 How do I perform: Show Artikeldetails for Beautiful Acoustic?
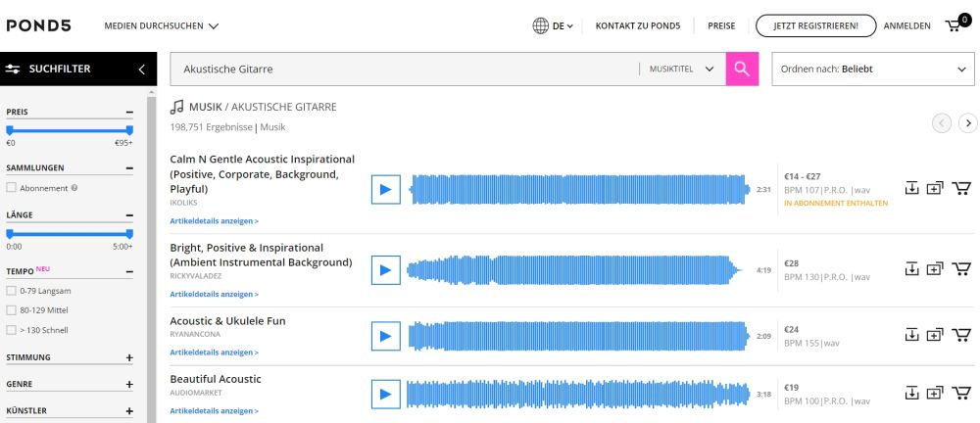tap(214, 410)
